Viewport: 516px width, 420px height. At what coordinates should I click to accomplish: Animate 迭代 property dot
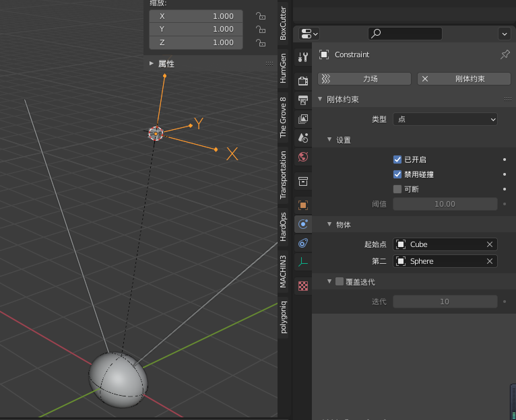[505, 302]
